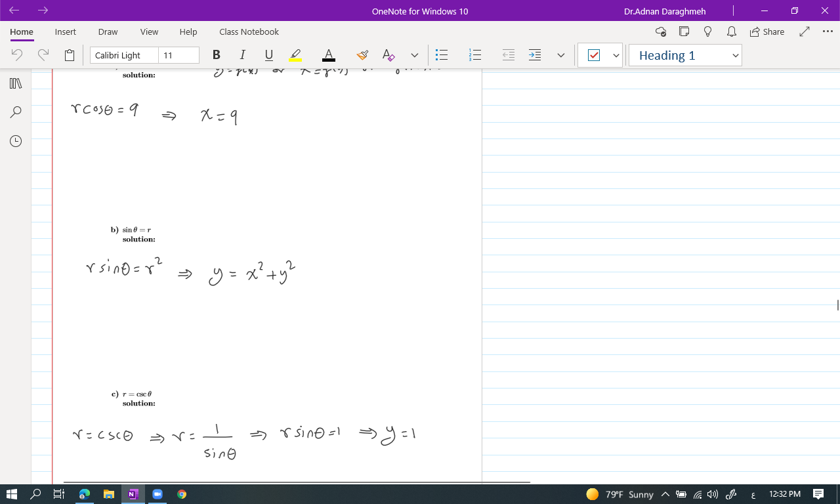Open the Class Notebook tab

(x=249, y=31)
